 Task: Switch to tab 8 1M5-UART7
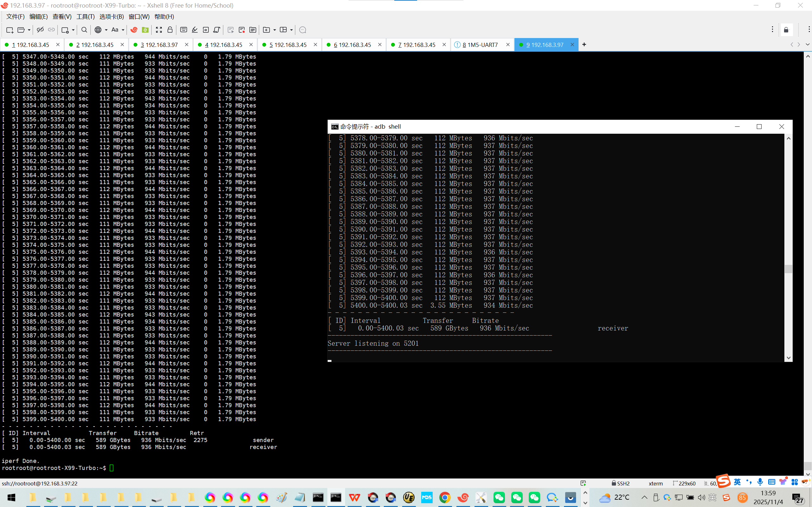click(480, 45)
